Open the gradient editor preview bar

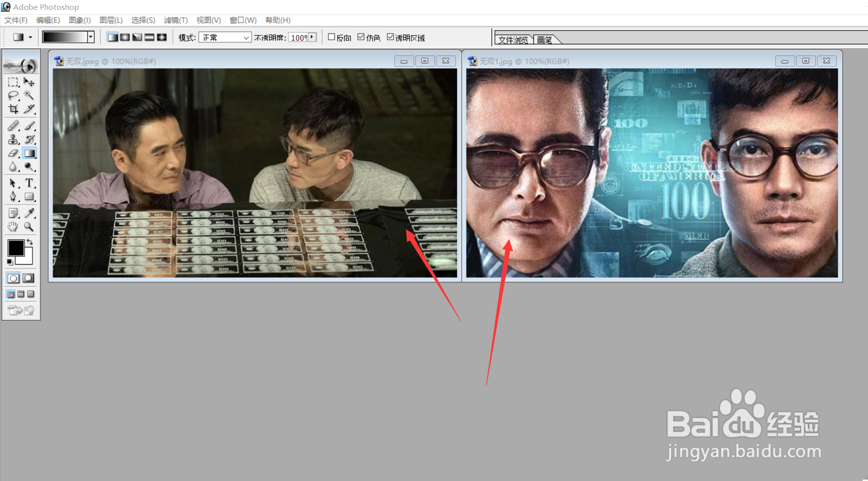pos(64,37)
